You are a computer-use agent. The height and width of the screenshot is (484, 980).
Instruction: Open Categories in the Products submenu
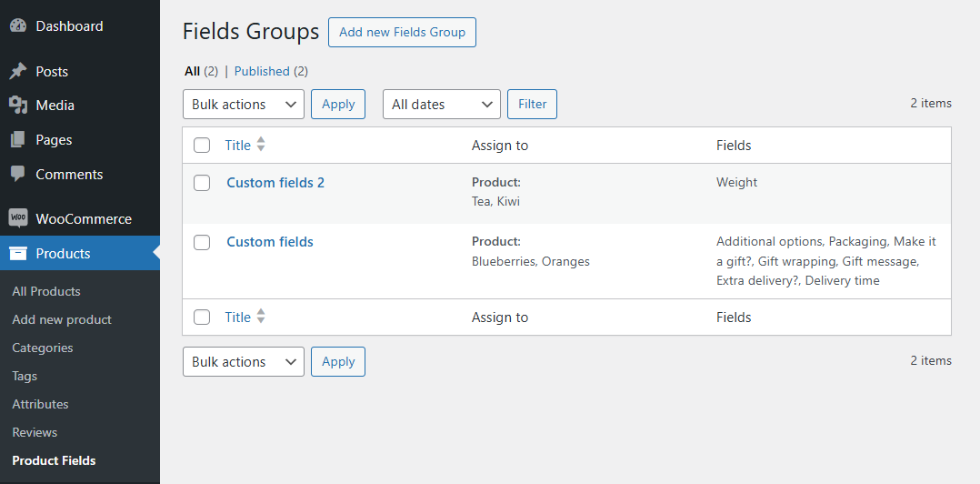click(43, 348)
